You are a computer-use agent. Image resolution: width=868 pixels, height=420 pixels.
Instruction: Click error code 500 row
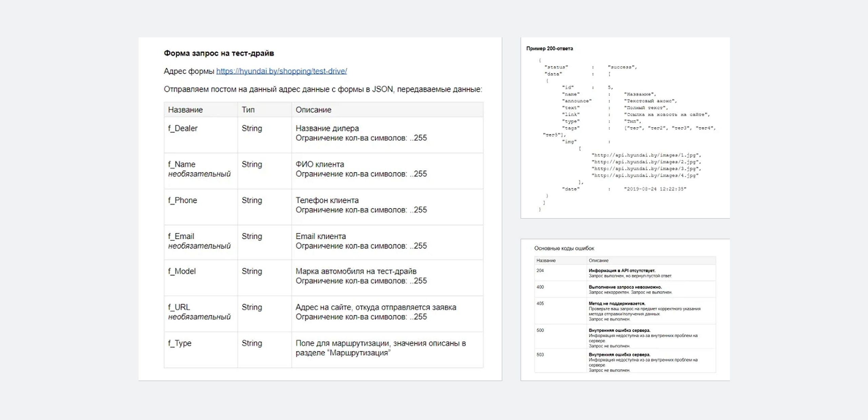click(540, 330)
